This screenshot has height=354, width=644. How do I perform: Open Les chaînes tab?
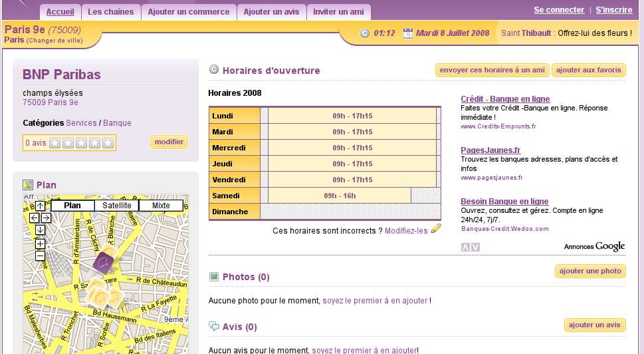pyautogui.click(x=111, y=12)
